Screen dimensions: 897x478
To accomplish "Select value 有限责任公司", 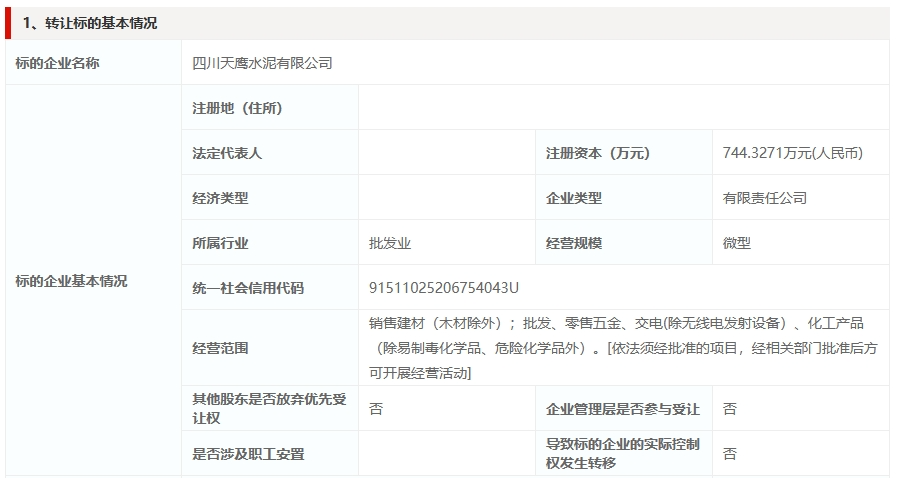I will click(x=765, y=198).
